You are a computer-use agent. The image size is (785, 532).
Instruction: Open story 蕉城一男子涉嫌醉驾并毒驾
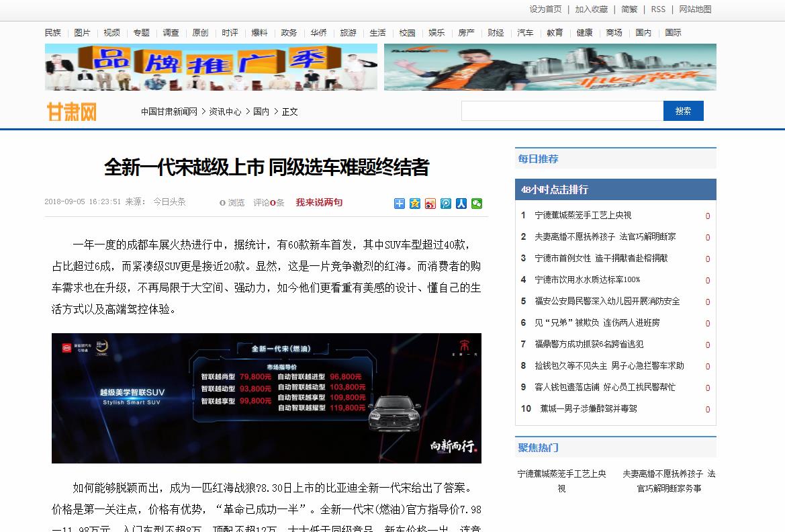pos(589,409)
